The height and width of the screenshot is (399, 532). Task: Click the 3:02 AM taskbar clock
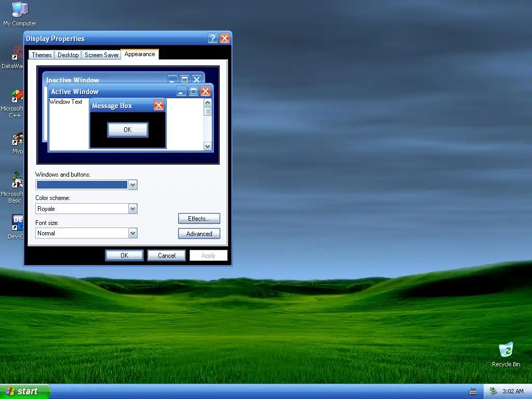pos(513,391)
